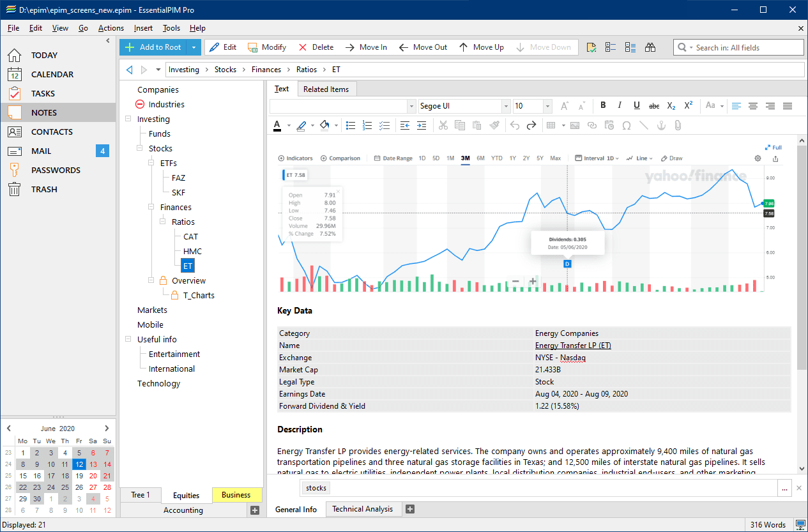Image resolution: width=808 pixels, height=532 pixels.
Task: Click the tags ellipsis button
Action: click(x=784, y=488)
